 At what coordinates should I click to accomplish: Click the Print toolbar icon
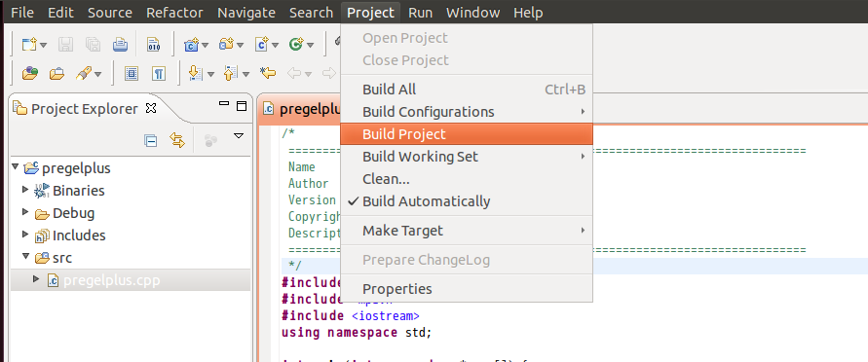coord(120,44)
